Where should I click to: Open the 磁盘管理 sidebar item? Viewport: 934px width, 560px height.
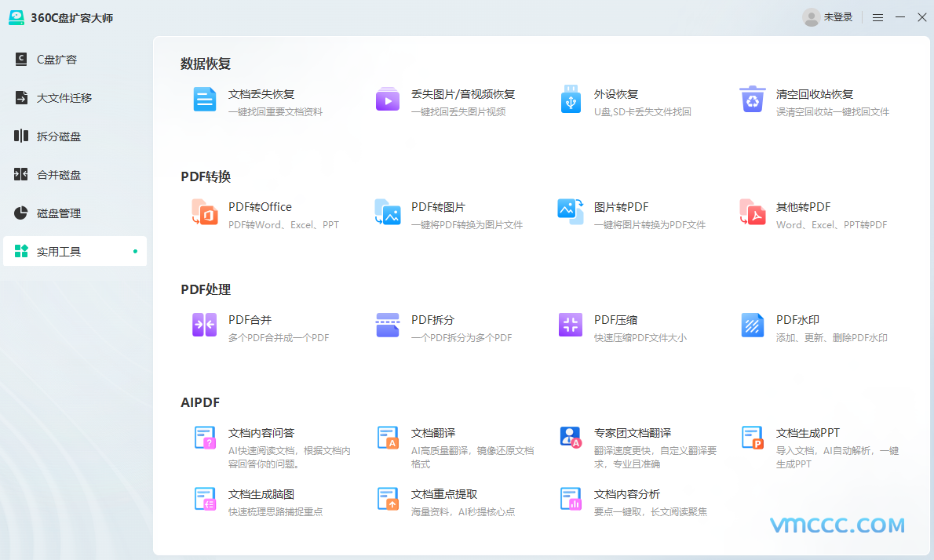58,213
